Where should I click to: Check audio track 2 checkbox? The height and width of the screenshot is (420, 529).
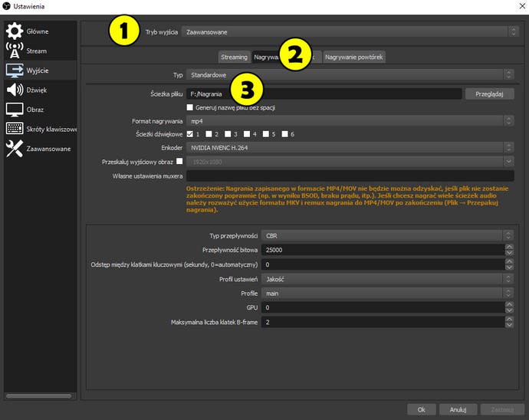[x=209, y=134]
